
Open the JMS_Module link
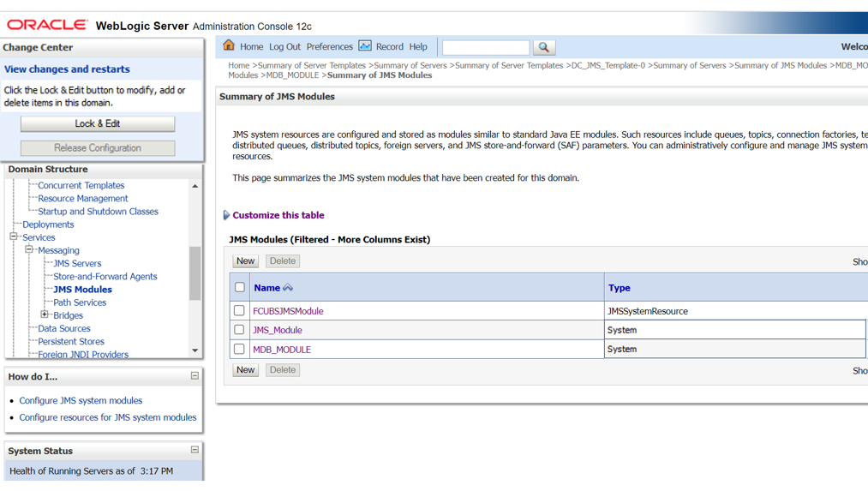[278, 330]
